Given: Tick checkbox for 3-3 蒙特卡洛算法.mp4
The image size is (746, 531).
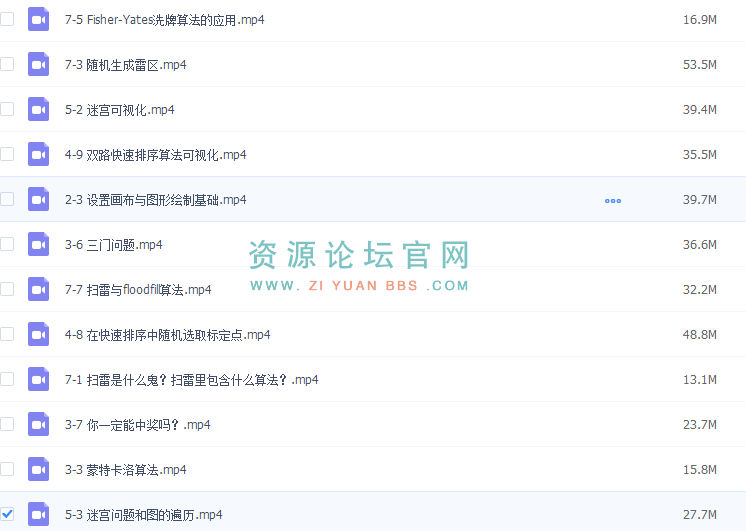Looking at the screenshot, I should click(x=7, y=469).
